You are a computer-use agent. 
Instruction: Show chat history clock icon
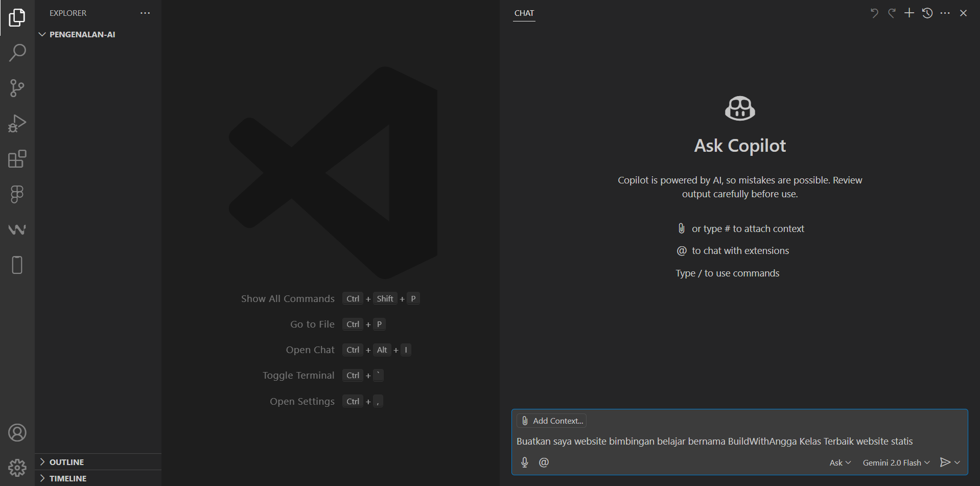click(x=927, y=13)
